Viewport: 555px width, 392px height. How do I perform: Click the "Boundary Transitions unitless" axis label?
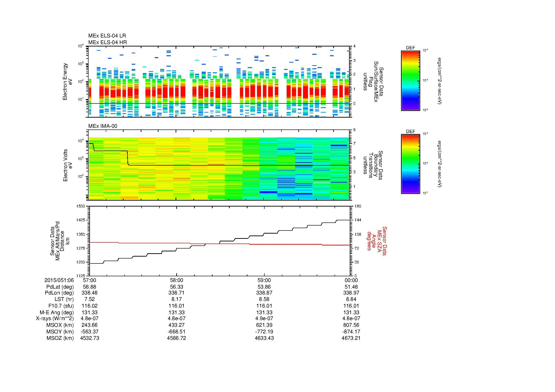tap(373, 166)
